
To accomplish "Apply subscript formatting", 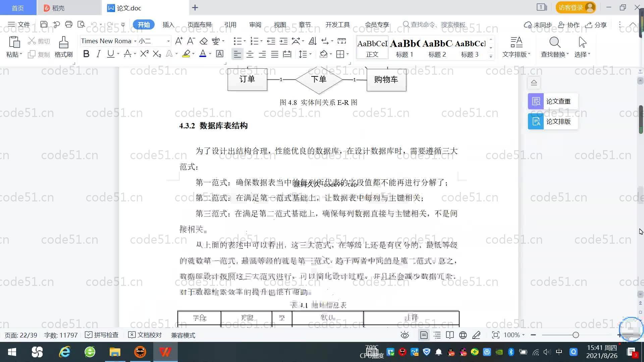I will (x=157, y=54).
